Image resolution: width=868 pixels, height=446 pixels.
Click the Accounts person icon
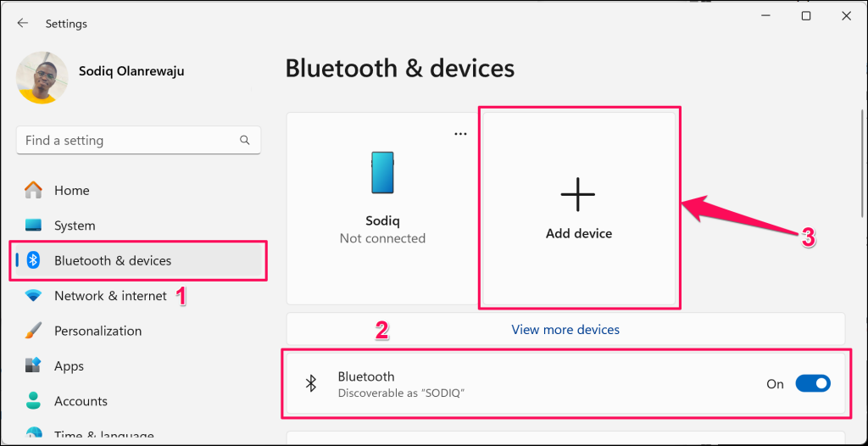[x=34, y=401]
